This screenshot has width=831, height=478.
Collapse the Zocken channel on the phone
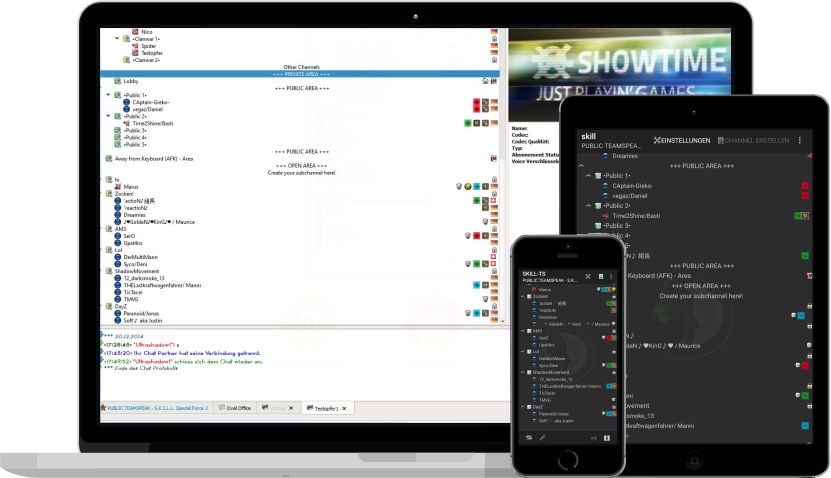pos(523,296)
